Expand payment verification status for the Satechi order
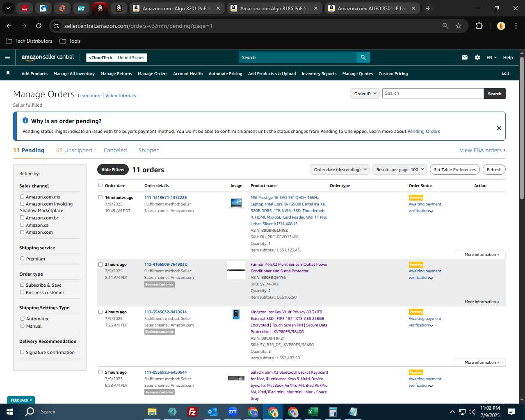The height and width of the screenshot is (420, 525). 431,386
